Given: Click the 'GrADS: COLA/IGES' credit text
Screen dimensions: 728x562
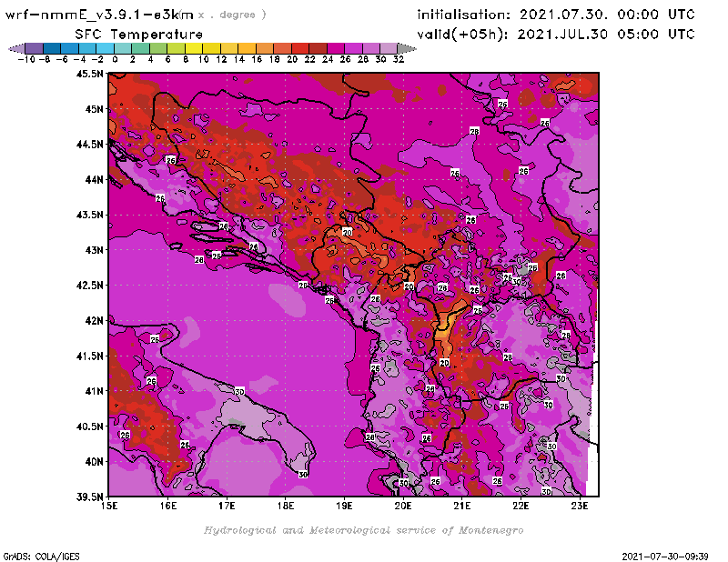Looking at the screenshot, I should (41, 557).
